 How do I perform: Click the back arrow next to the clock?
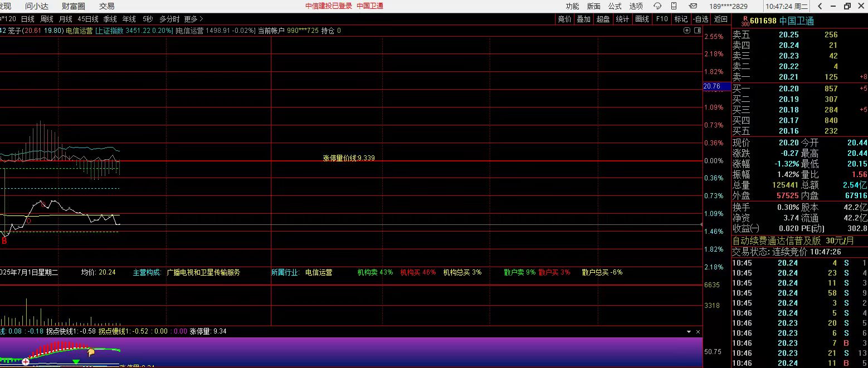820,6
